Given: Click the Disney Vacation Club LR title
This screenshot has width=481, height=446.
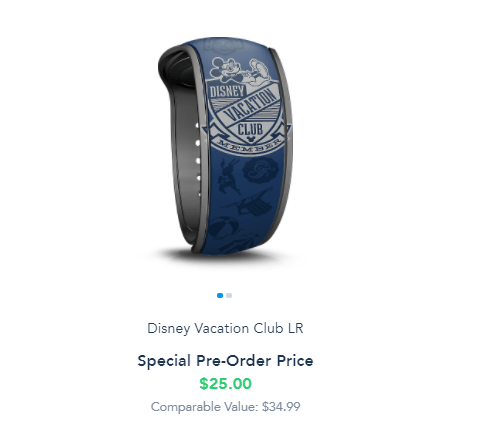Looking at the screenshot, I should [225, 328].
